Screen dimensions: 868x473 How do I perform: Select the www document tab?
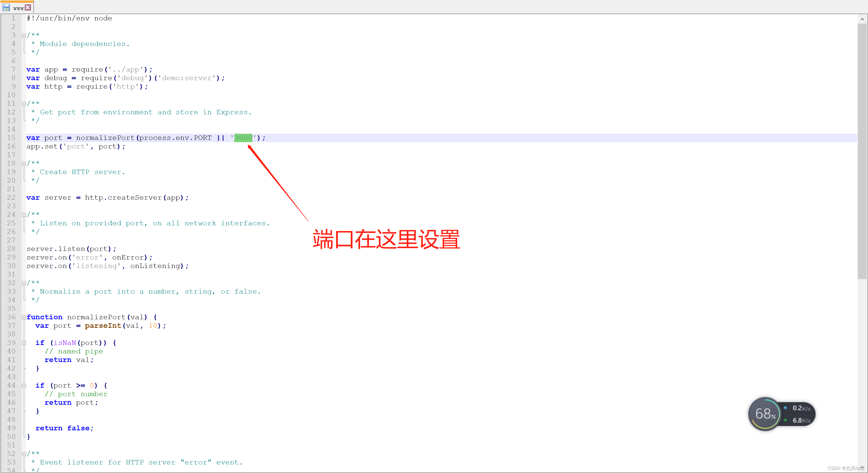17,8
